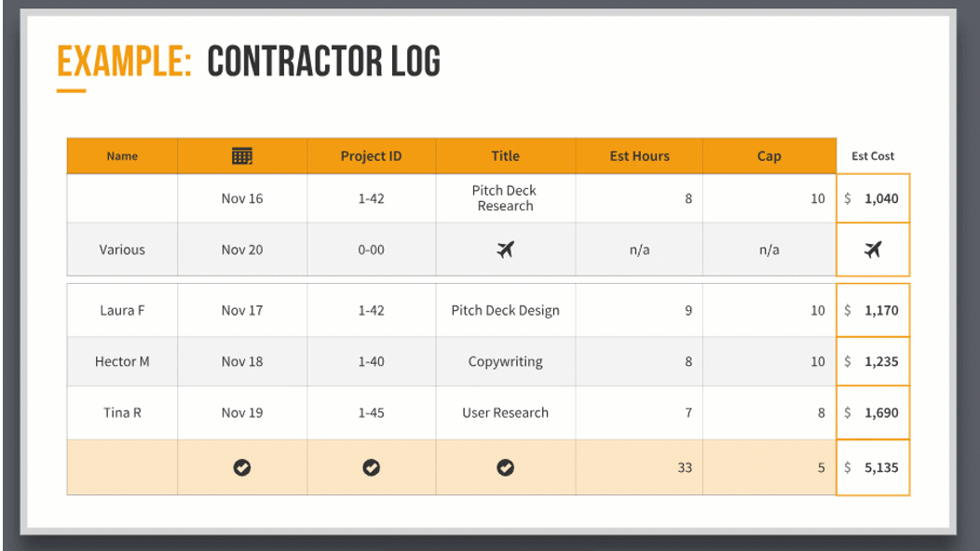
Task: Select the Name column header
Action: (x=122, y=156)
